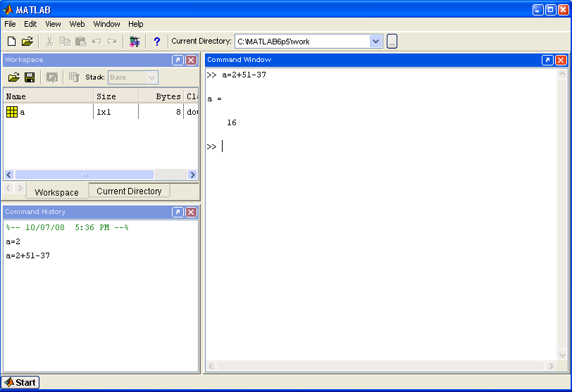Select the yellow grid icon of variable a
Viewport: 572px width, 392px height.
(12, 112)
